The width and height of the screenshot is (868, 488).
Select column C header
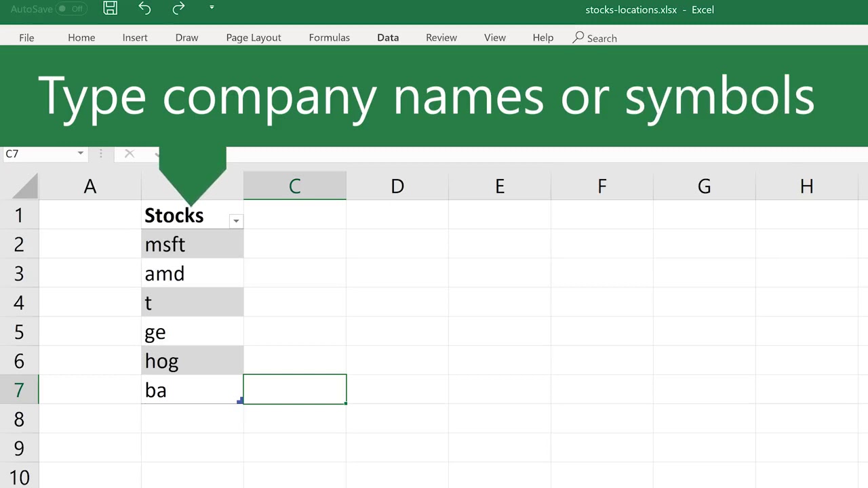(295, 186)
